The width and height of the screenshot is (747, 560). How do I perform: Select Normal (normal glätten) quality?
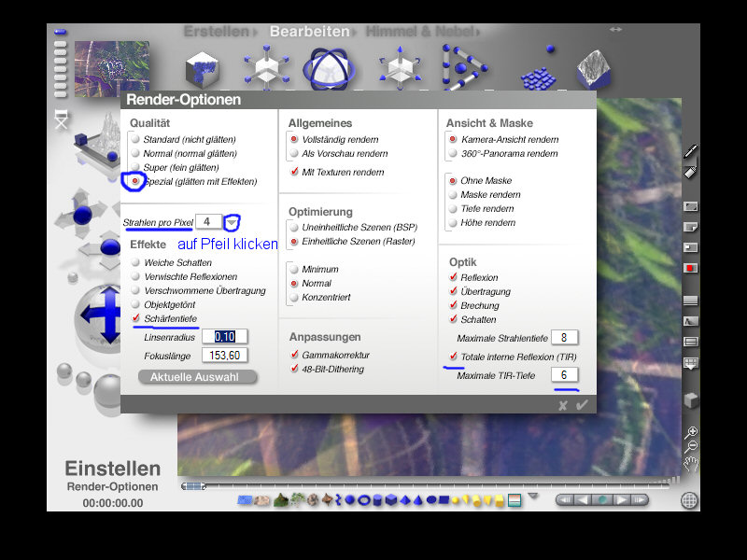135,153
